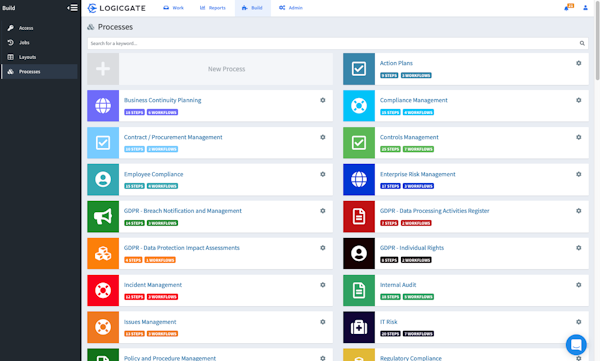
Task: Open Enterprise Risk Management settings gear
Action: (579, 174)
